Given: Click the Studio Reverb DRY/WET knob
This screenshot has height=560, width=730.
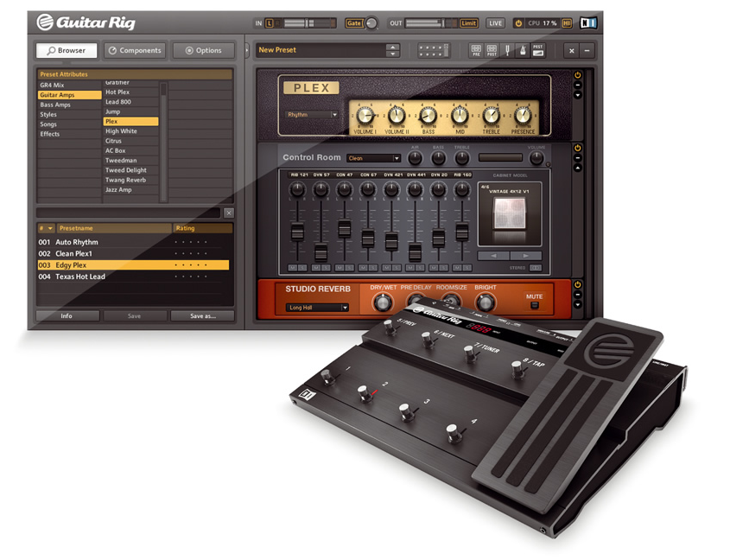Looking at the screenshot, I should (383, 302).
